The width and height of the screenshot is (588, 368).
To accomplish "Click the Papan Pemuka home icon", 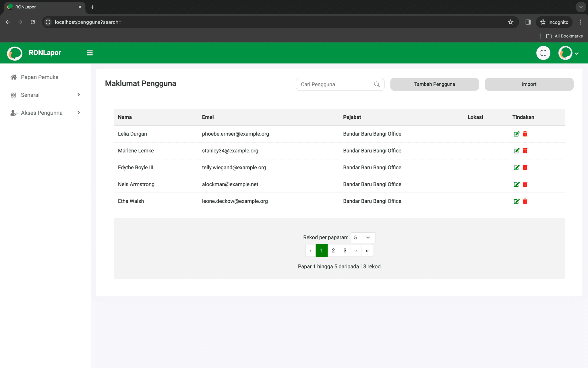I will coord(13,77).
